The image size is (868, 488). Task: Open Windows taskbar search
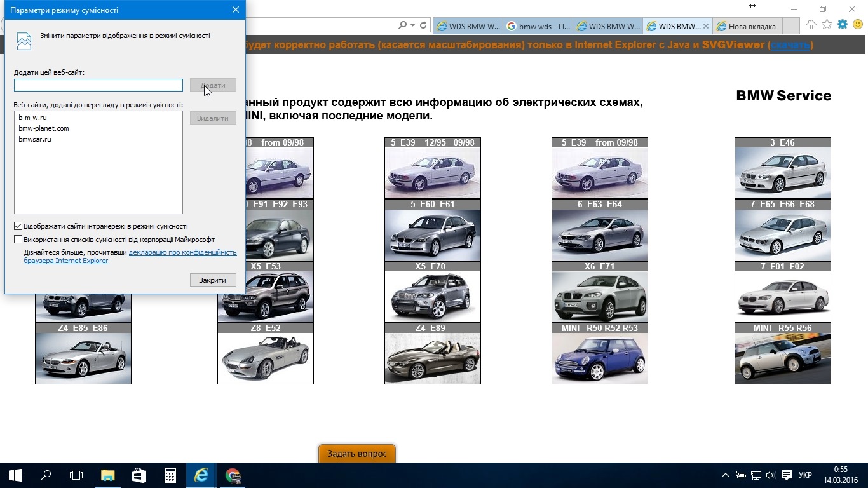click(46, 475)
